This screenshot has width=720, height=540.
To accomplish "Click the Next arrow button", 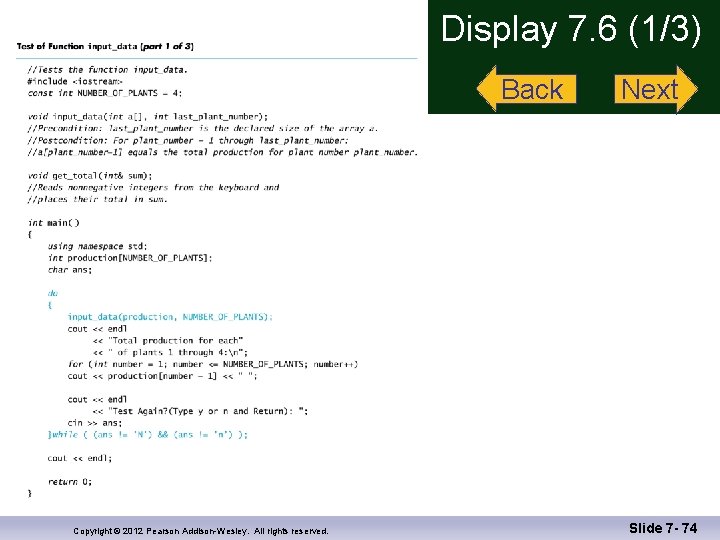I will pyautogui.click(x=656, y=89).
